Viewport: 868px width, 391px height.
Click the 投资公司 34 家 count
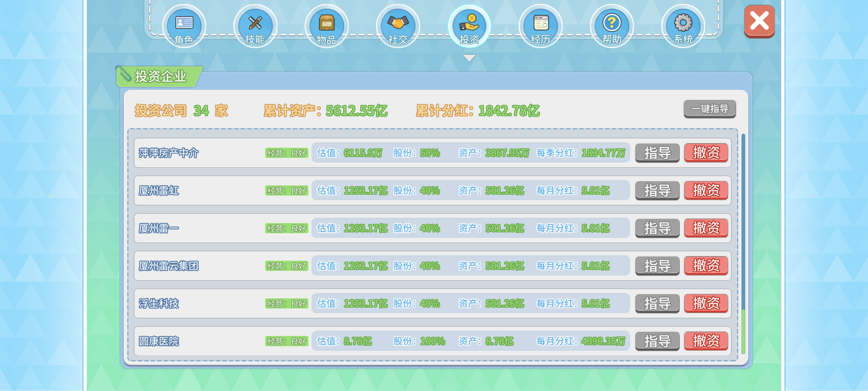click(x=182, y=111)
